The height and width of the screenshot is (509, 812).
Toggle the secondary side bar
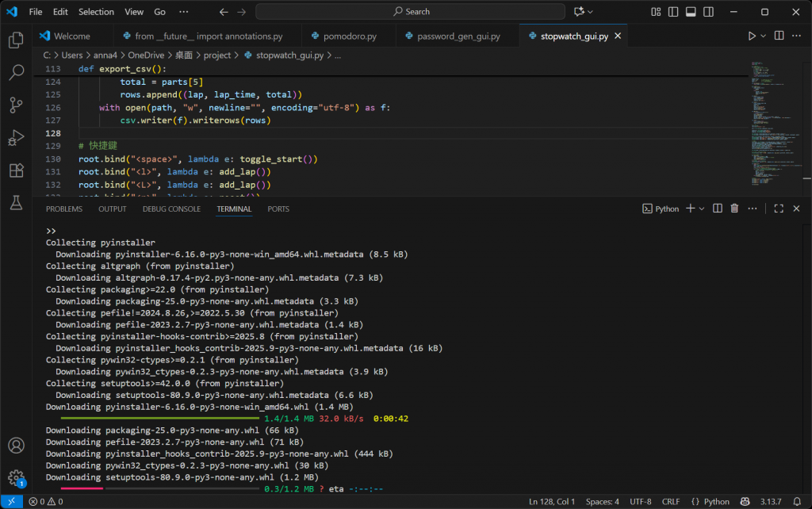(708, 12)
